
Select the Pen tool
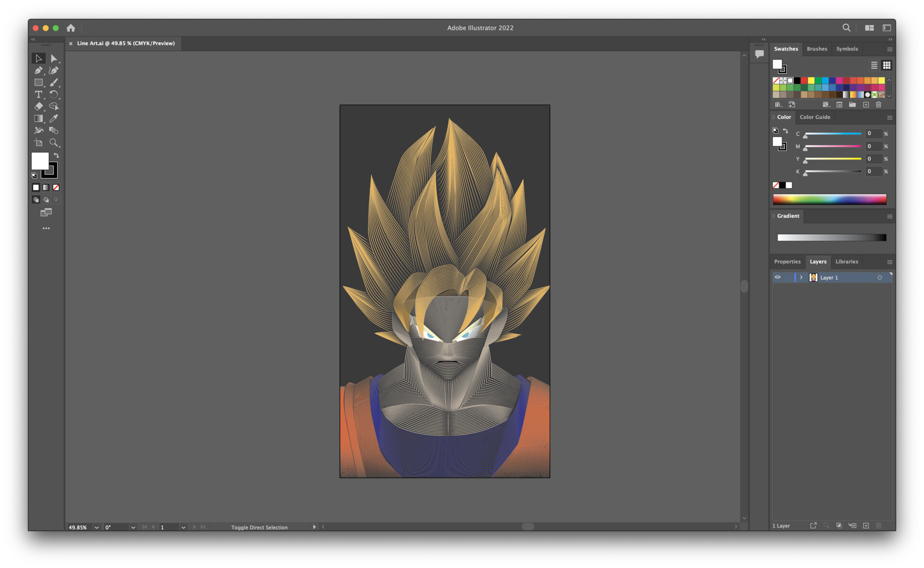click(38, 70)
